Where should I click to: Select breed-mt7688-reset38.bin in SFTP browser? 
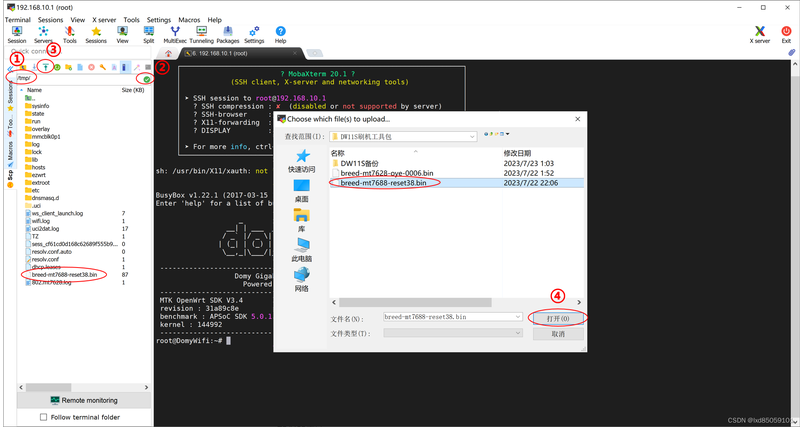[x=64, y=274]
